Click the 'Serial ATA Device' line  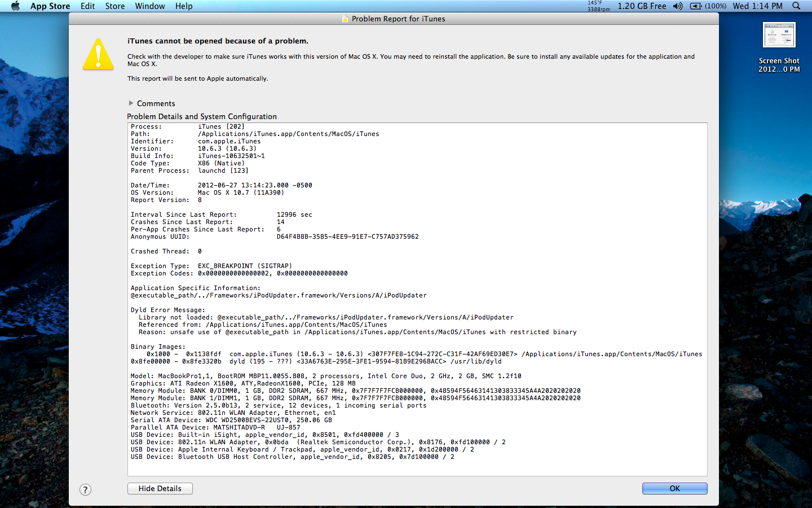pyautogui.click(x=231, y=421)
